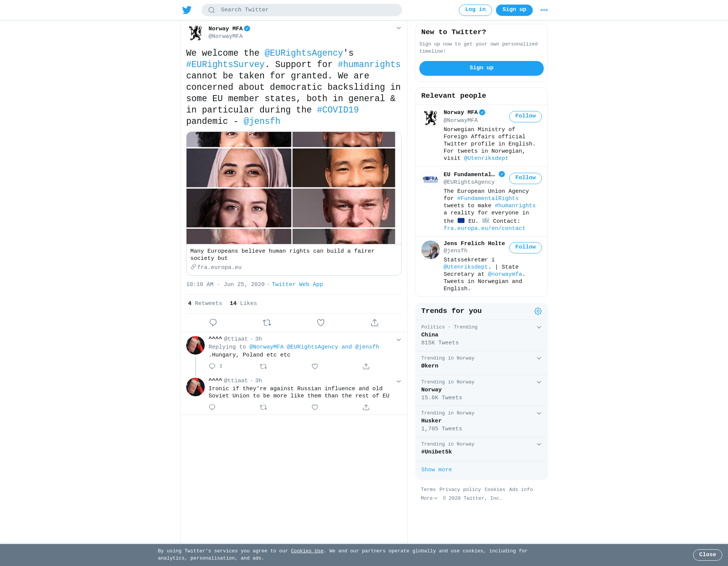The width and height of the screenshot is (728, 566).
Task: Open chevron menu for Husker trend
Action: pos(539,413)
